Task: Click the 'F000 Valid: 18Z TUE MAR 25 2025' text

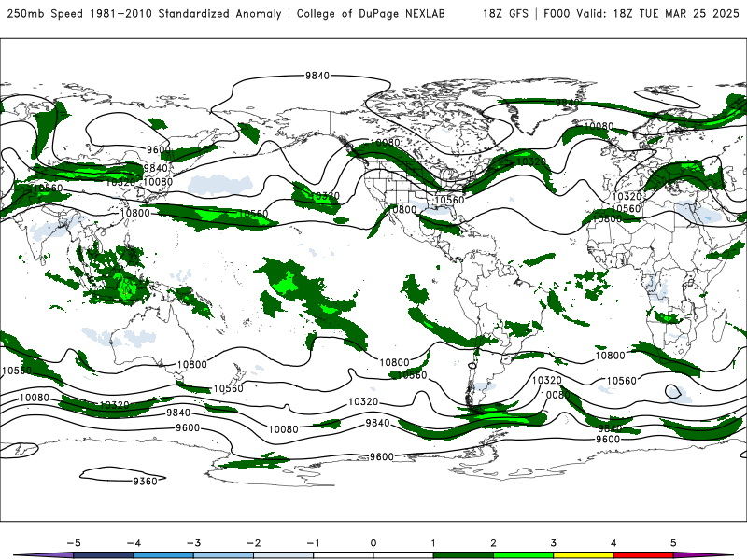Action: [x=641, y=13]
